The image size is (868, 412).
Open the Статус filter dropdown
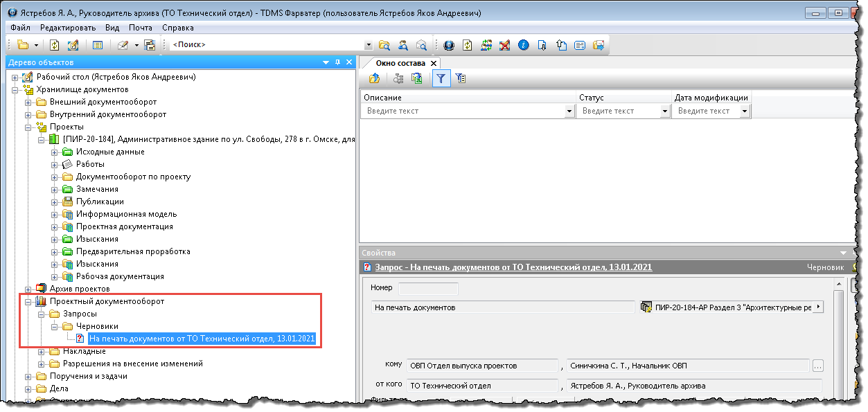click(x=665, y=111)
